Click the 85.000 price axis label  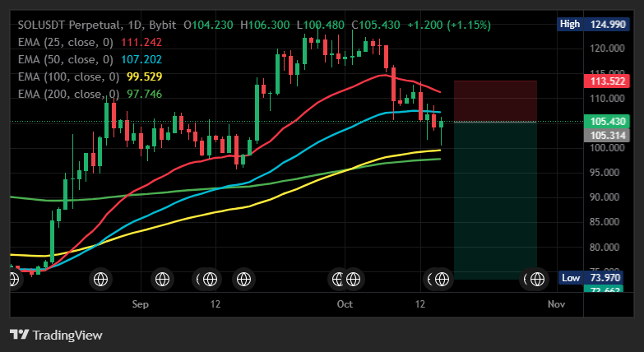[x=605, y=222]
